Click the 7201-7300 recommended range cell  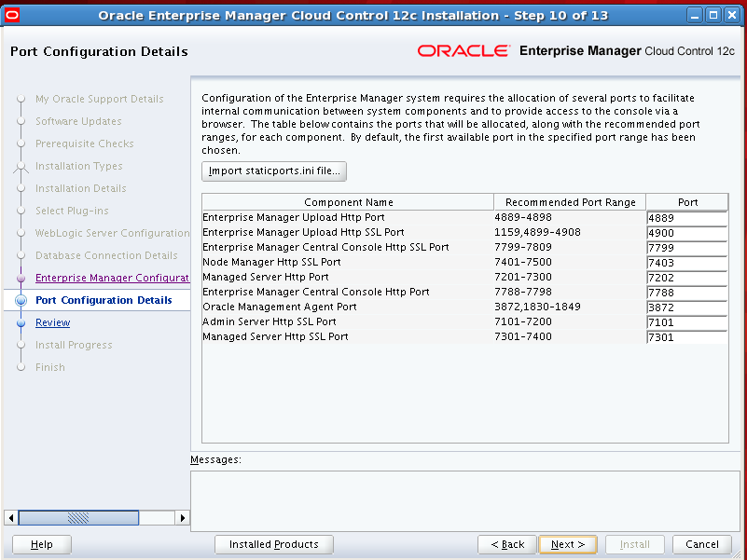click(x=523, y=277)
